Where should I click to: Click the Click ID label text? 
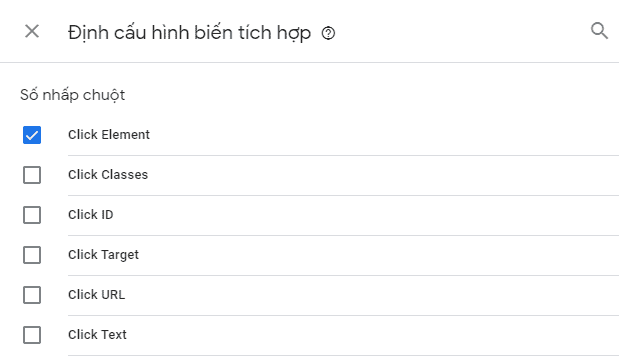90,214
